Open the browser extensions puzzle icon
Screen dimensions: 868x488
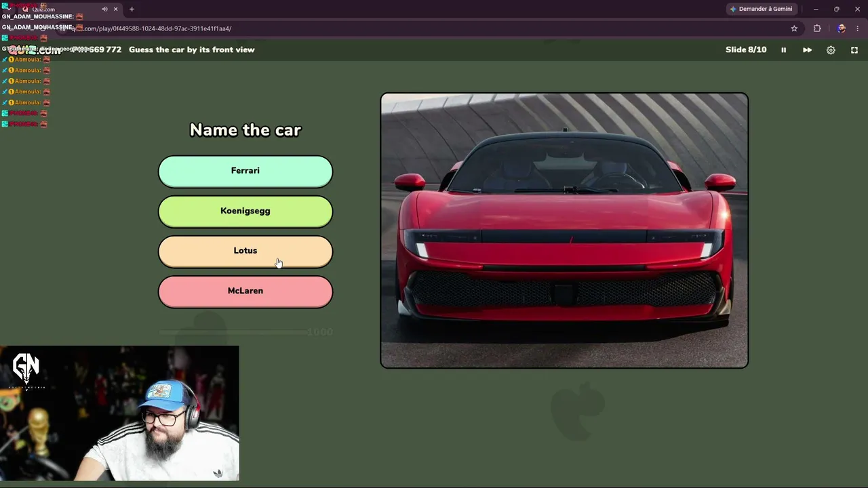817,28
